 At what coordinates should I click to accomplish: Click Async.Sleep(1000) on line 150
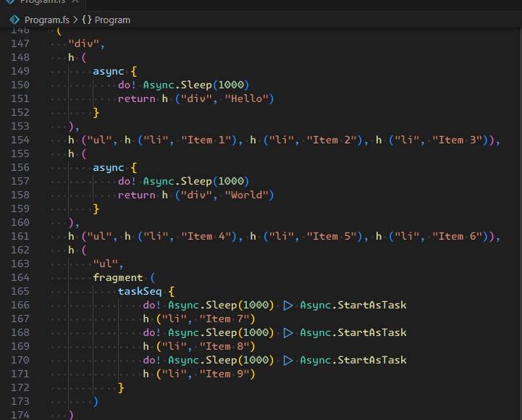(195, 85)
